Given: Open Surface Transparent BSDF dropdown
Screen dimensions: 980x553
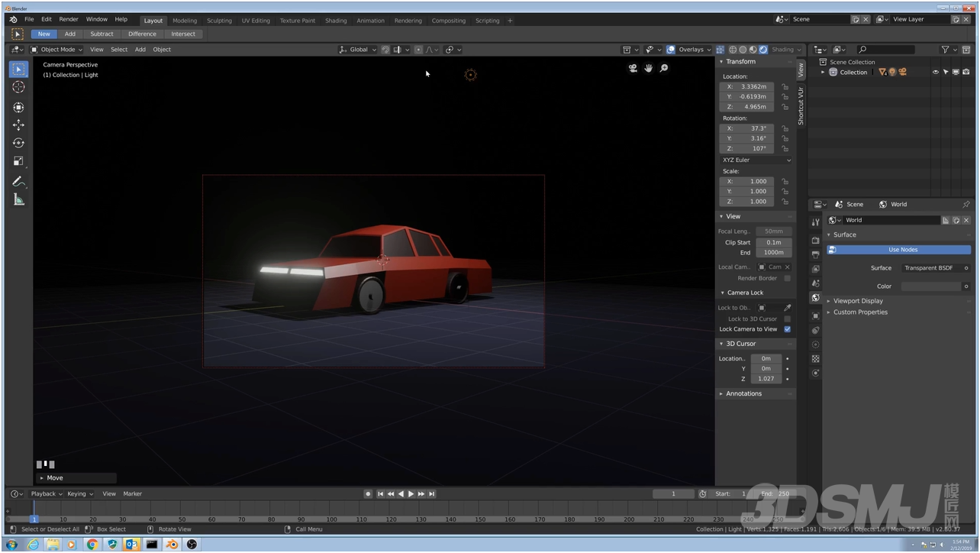Looking at the screenshot, I should (x=935, y=268).
